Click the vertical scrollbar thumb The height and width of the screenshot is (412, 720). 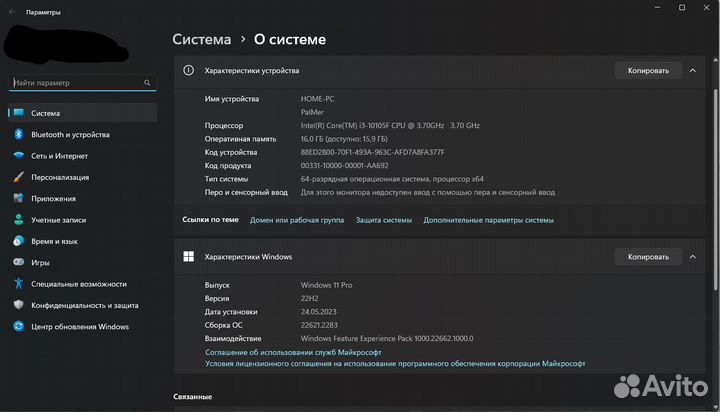715,188
